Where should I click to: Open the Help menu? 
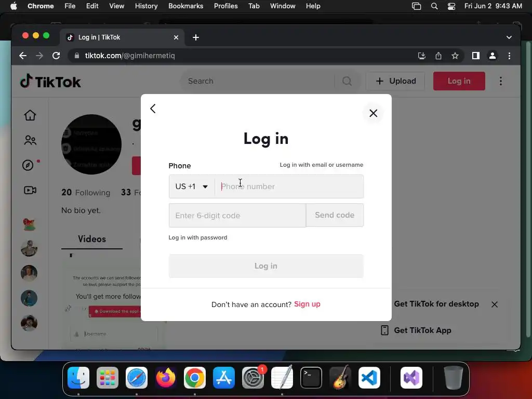(313, 6)
